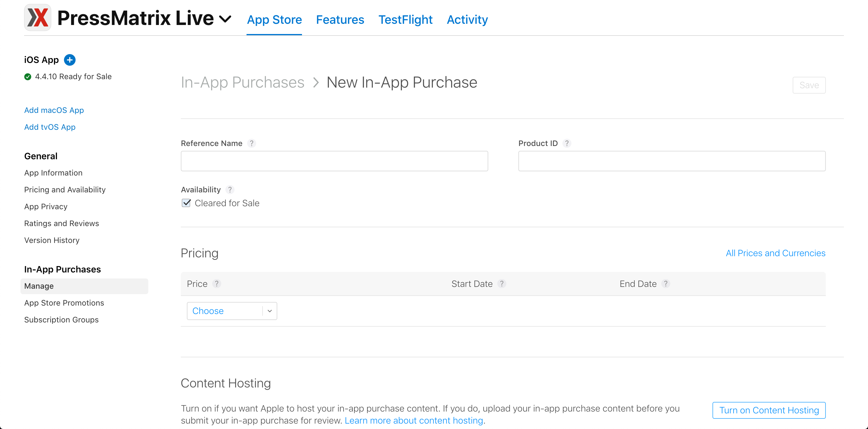
Task: Switch to the App Store tab
Action: tap(274, 20)
